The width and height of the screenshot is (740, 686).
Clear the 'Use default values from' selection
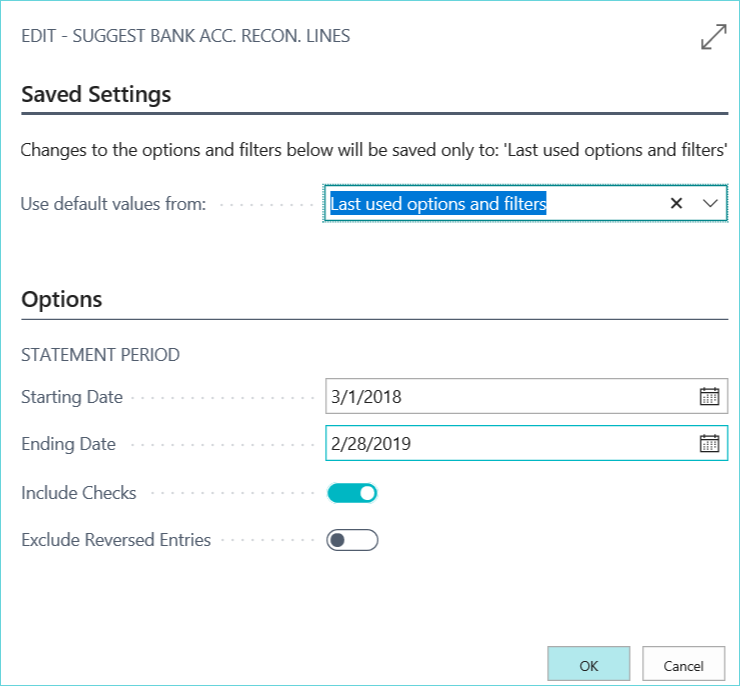pyautogui.click(x=676, y=203)
